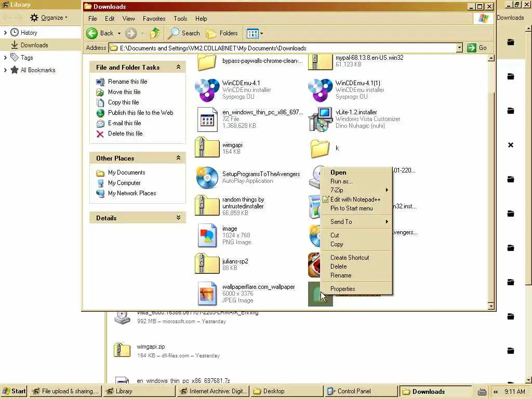The height and width of the screenshot is (399, 532).
Task: Click Delete this file link
Action: click(x=125, y=134)
